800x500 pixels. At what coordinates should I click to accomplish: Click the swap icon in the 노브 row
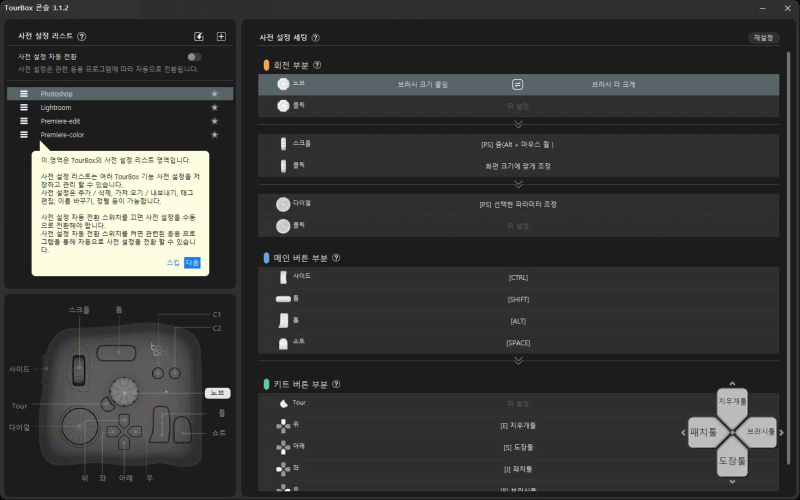[517, 84]
